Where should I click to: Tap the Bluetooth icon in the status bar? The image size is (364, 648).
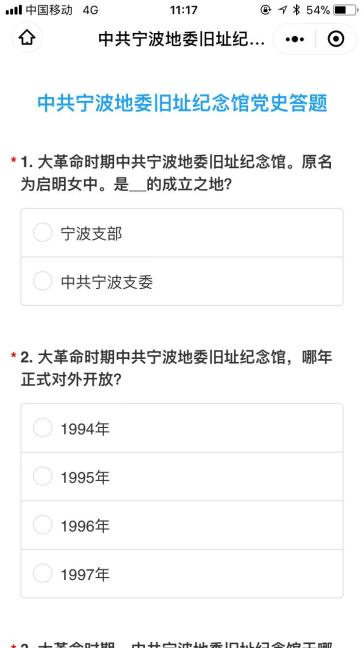tap(296, 10)
